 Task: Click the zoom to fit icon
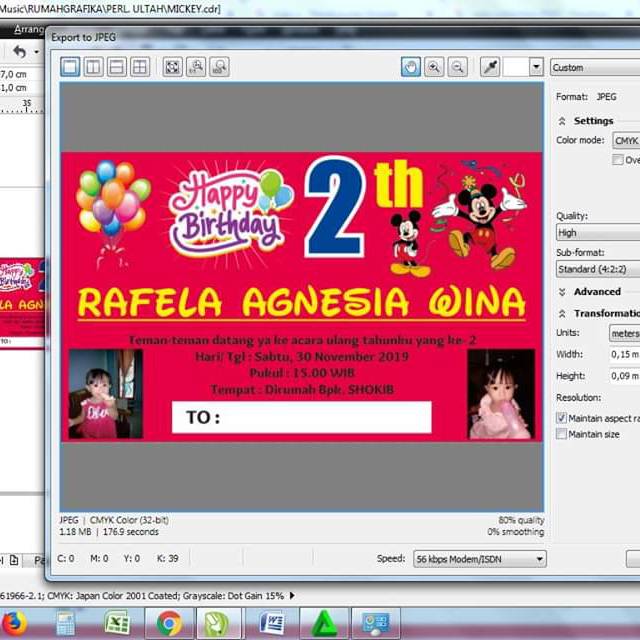click(x=172, y=67)
